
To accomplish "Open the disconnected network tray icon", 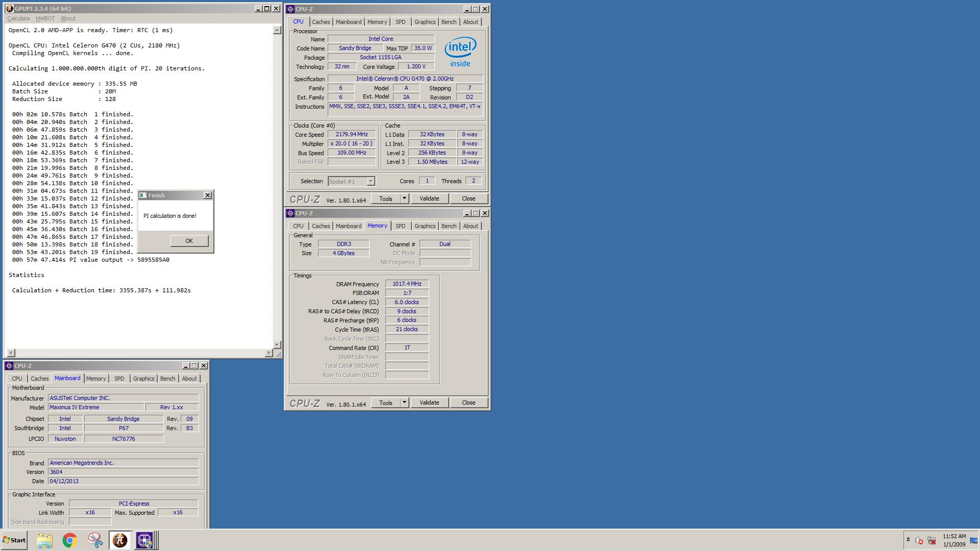I will tap(932, 540).
